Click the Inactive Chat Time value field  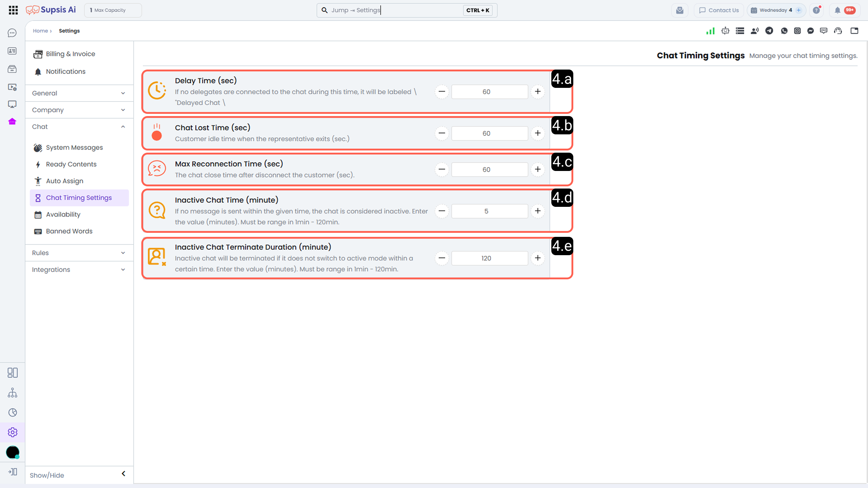(x=490, y=211)
